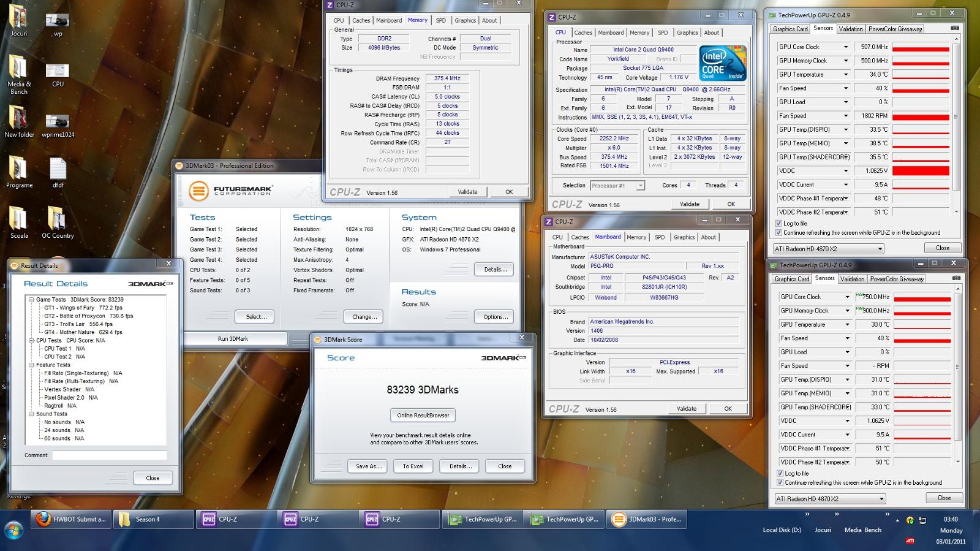This screenshot has height=551, width=980.
Task: Switch to first TechPowerUp GPU-Z taskbar button
Action: coord(483,519)
